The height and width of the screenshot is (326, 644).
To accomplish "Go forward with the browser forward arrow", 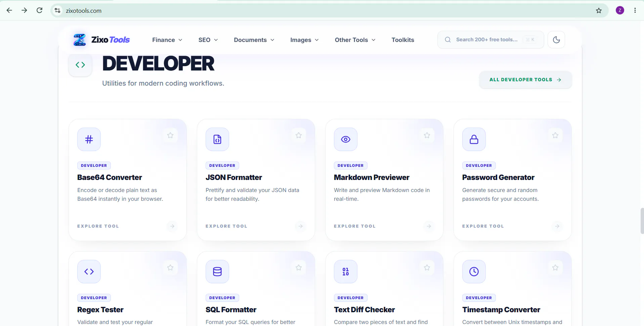I will (x=24, y=10).
